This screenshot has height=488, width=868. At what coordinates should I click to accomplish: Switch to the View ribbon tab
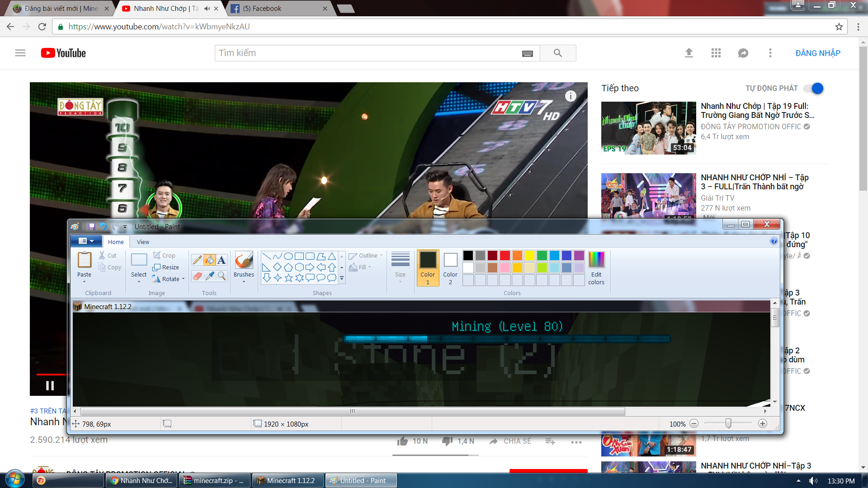tap(143, 242)
